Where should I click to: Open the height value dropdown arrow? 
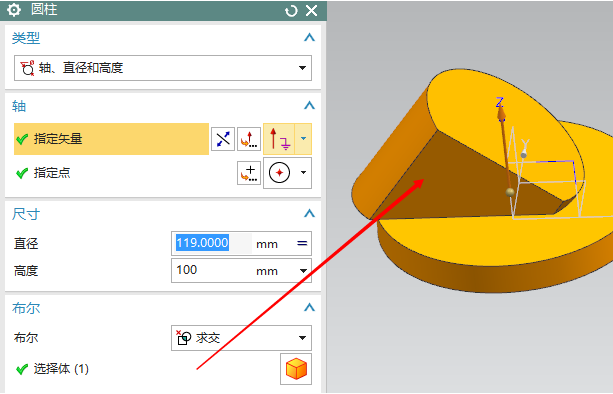point(303,270)
